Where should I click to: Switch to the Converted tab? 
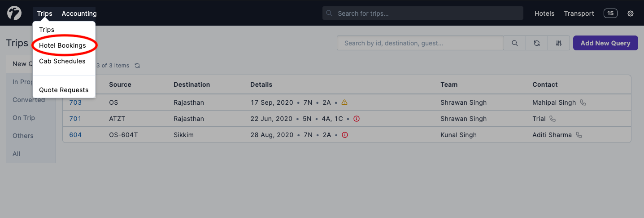29,100
